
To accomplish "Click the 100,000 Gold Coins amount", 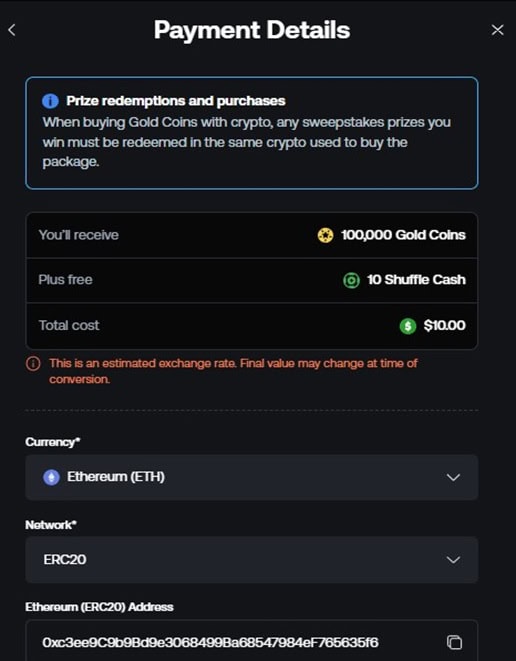I will [403, 235].
